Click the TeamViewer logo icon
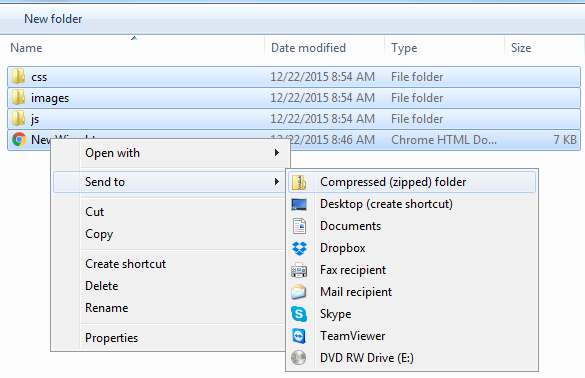Viewport: 585px width, 378px height. (x=299, y=336)
